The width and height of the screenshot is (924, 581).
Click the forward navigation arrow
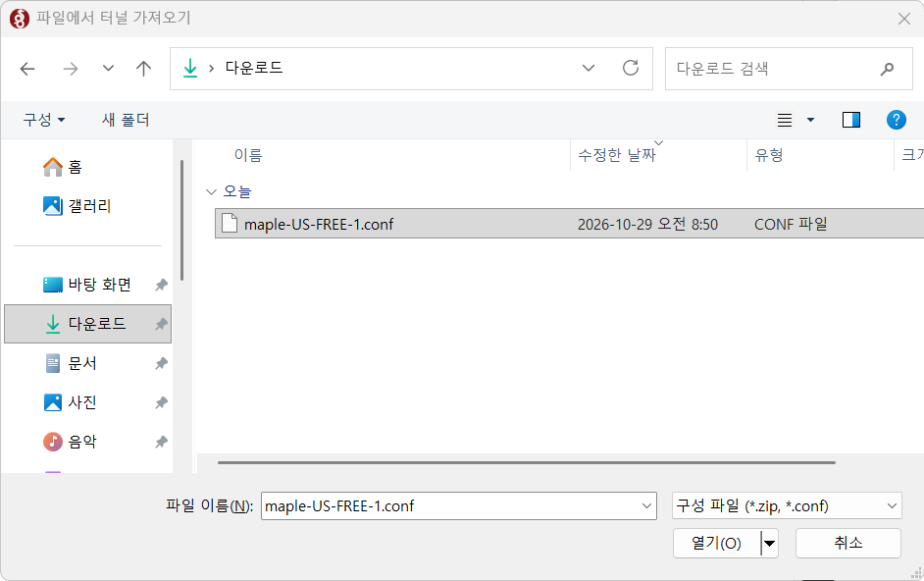[70, 69]
